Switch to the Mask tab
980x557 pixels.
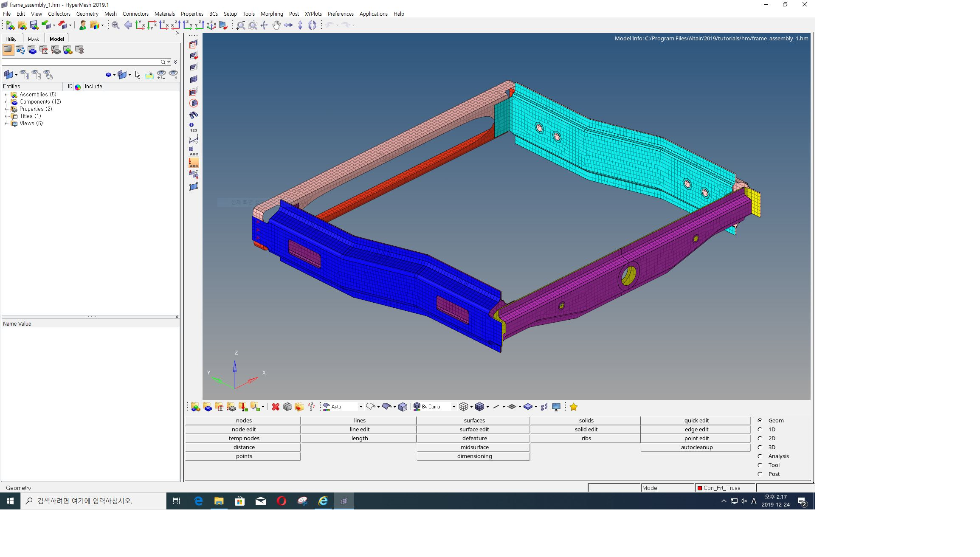[x=33, y=39]
